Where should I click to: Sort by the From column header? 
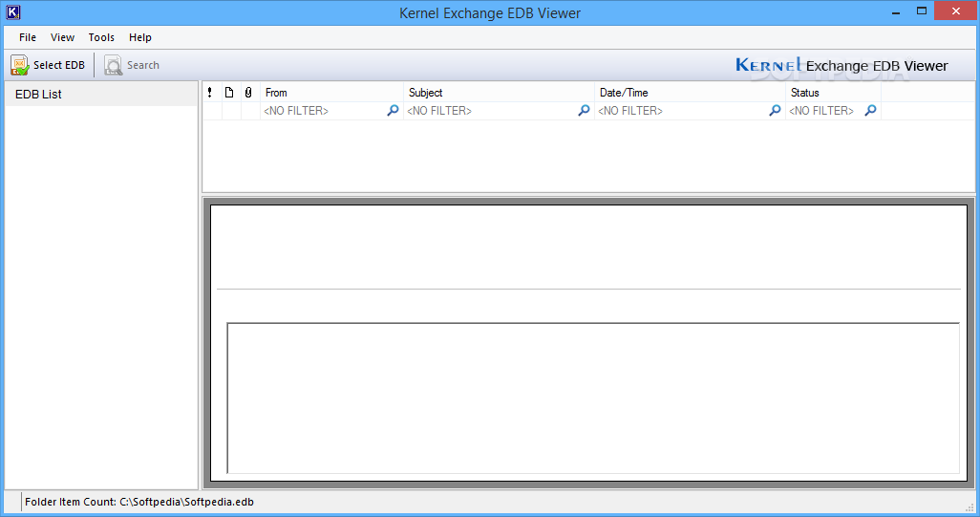[x=331, y=93]
